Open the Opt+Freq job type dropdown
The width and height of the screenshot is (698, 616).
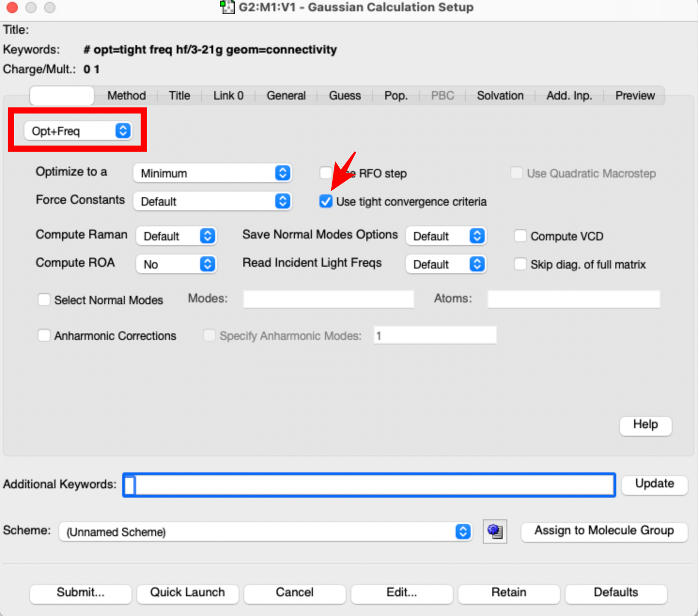click(78, 131)
